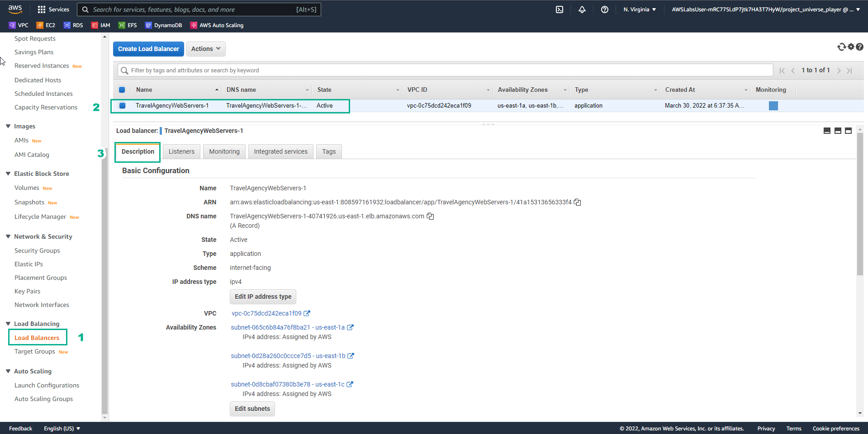This screenshot has height=434, width=868.
Task: Switch to the Monitoring tab
Action: pos(224,151)
